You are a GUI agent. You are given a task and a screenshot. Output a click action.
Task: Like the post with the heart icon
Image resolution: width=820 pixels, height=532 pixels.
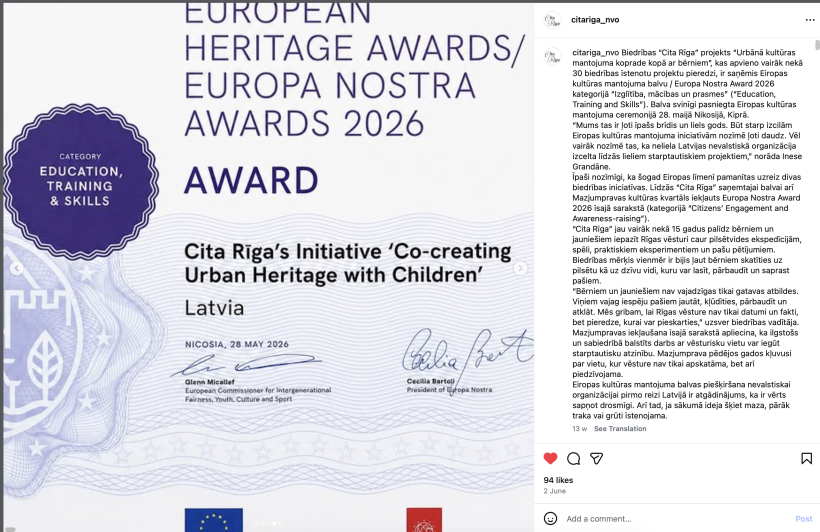point(550,459)
